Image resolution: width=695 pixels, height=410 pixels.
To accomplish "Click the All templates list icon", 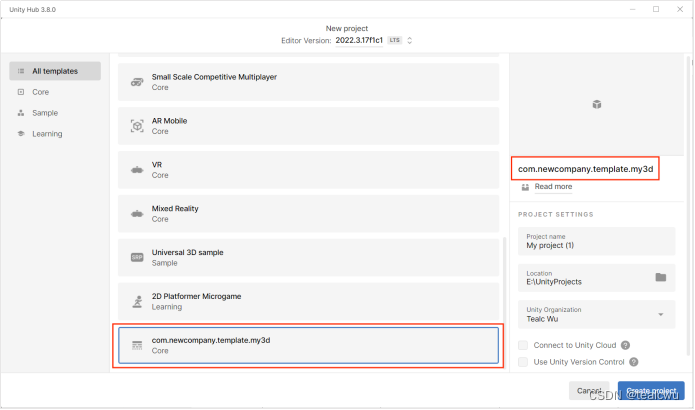I will pyautogui.click(x=21, y=71).
